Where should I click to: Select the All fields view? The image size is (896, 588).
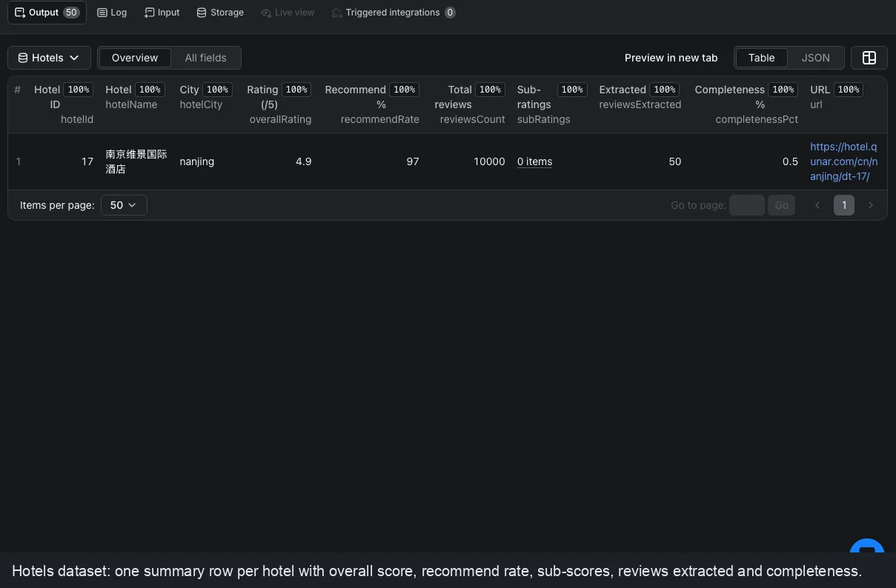coord(206,58)
